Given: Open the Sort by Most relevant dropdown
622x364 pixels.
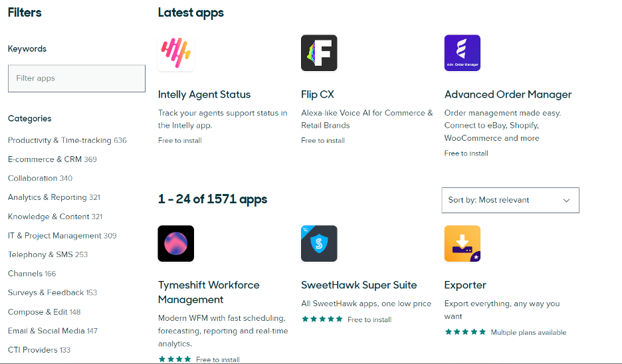Looking at the screenshot, I should pos(510,200).
